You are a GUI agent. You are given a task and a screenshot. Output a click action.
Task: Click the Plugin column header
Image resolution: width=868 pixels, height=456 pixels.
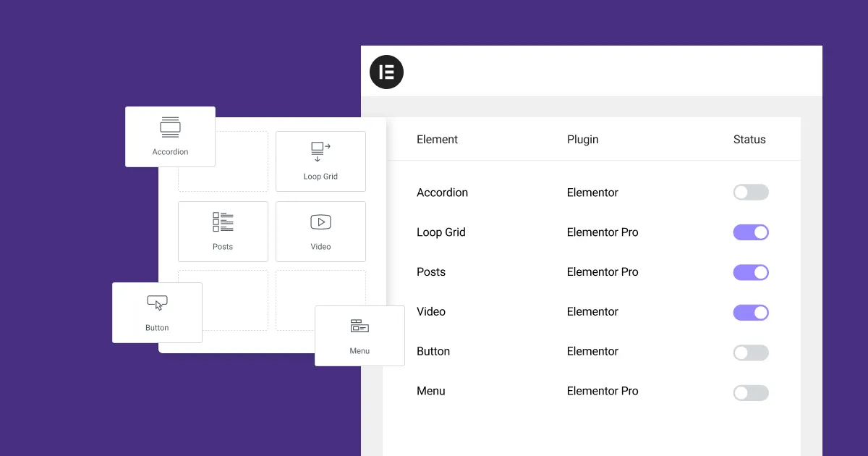582,139
